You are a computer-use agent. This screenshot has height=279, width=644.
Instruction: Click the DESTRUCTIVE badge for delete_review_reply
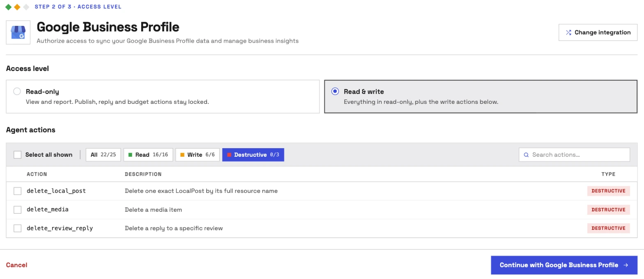(x=608, y=228)
